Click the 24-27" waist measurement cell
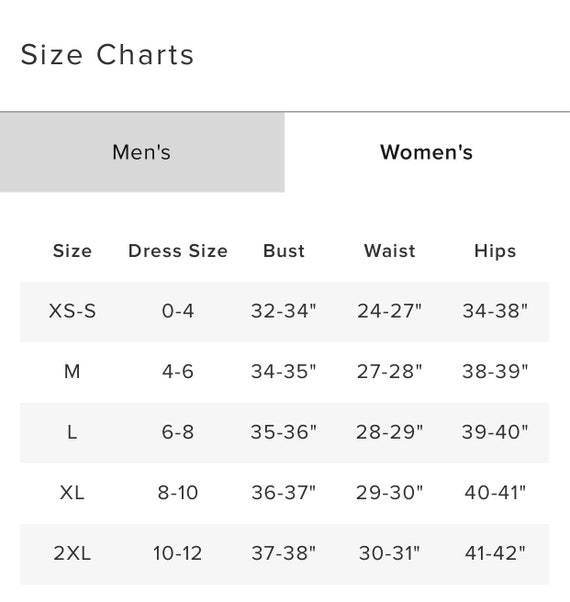This screenshot has width=570, height=602. pos(390,311)
